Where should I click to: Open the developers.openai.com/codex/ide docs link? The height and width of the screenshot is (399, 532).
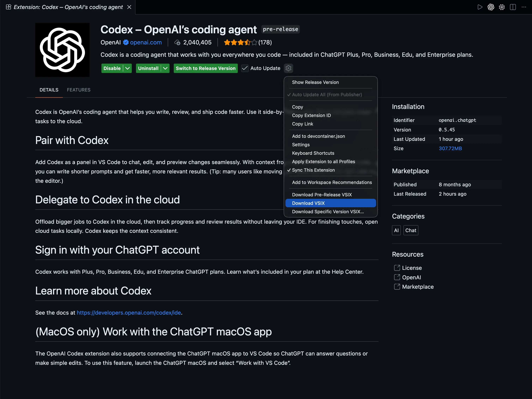[x=129, y=313]
